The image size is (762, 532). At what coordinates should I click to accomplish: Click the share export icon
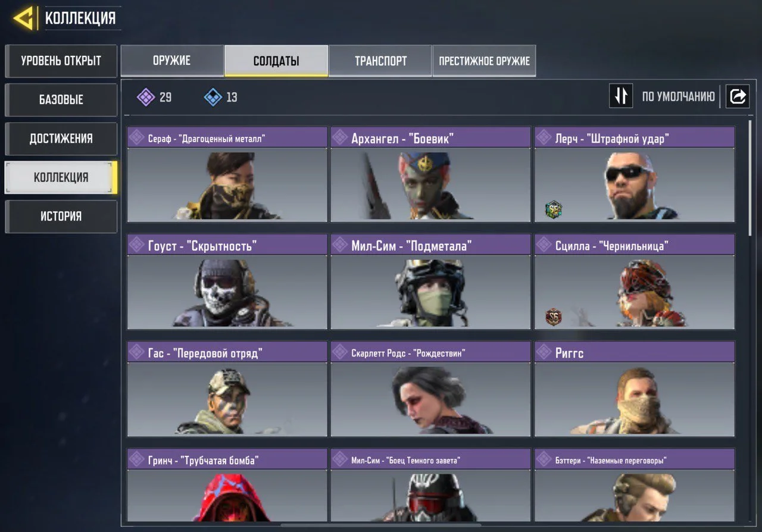pos(738,96)
